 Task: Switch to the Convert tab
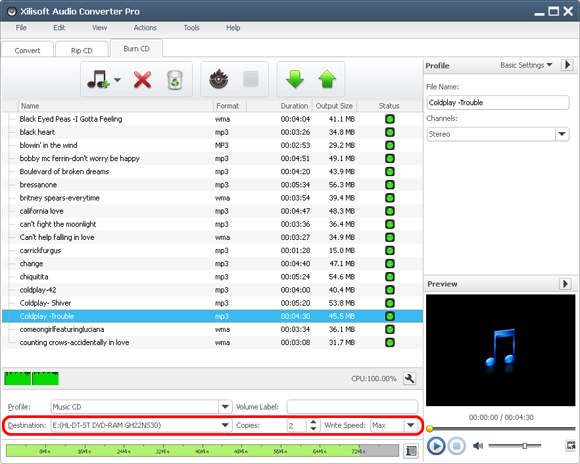(27, 50)
